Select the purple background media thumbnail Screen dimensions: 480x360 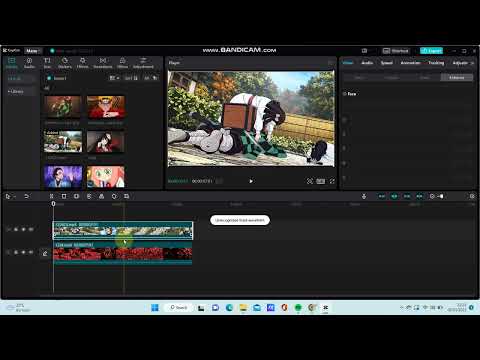[63, 177]
